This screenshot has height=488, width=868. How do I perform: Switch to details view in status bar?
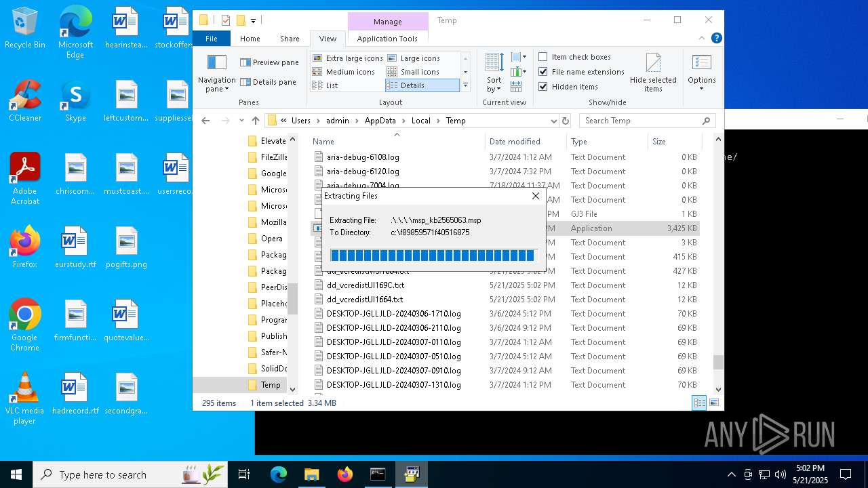tap(700, 403)
